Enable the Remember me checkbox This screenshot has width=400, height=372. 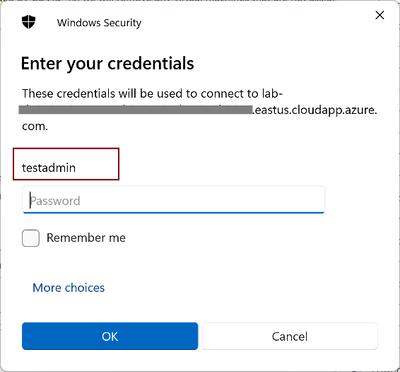coord(31,238)
